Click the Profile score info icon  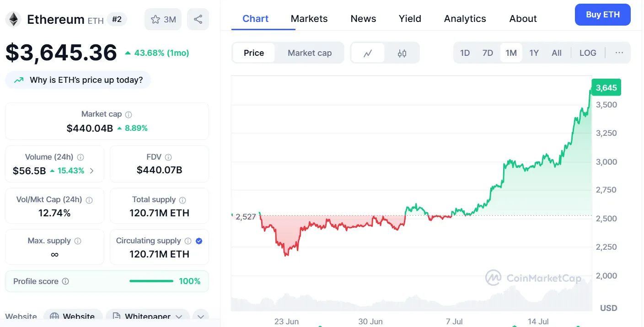tap(65, 281)
